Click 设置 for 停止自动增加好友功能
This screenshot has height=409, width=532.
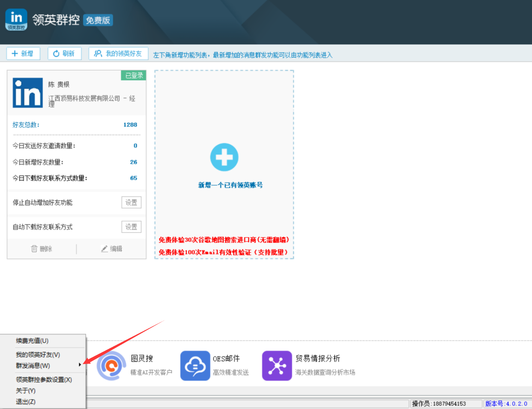[131, 202]
